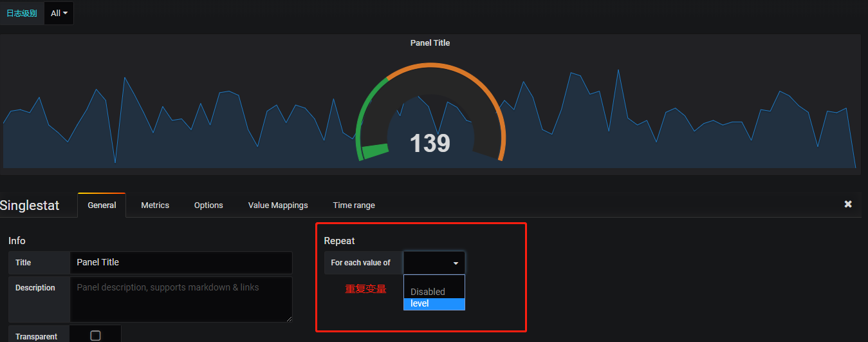This screenshot has height=342, width=868.
Task: Click the Singlestat panel type label
Action: (30, 205)
